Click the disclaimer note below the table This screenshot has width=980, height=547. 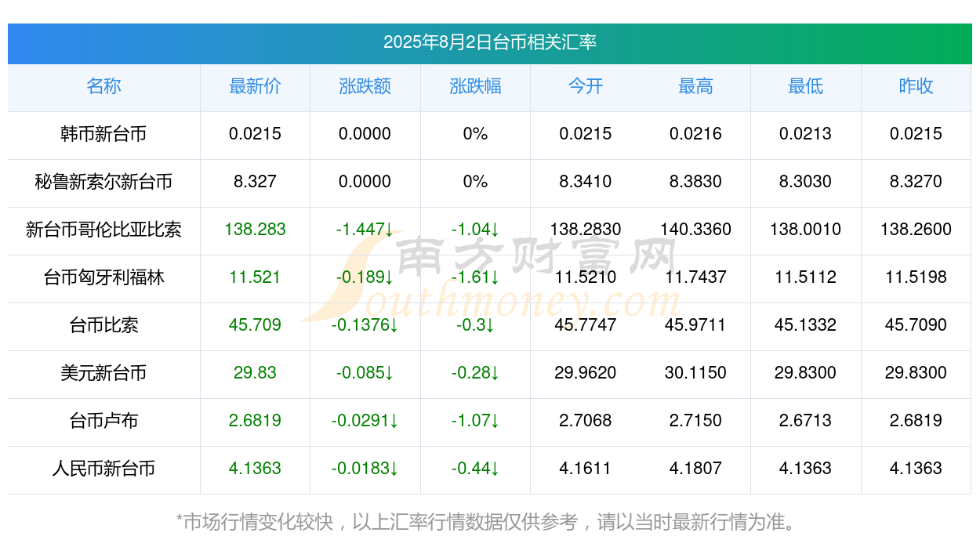(490, 521)
